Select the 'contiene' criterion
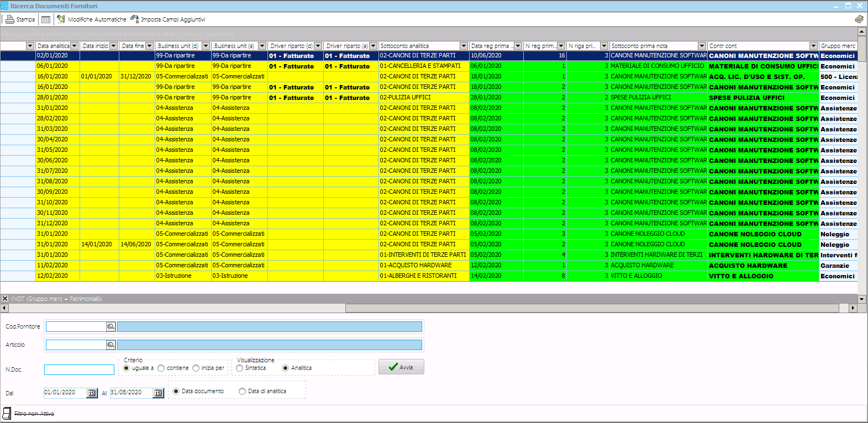This screenshot has width=868, height=423. pyautogui.click(x=161, y=368)
